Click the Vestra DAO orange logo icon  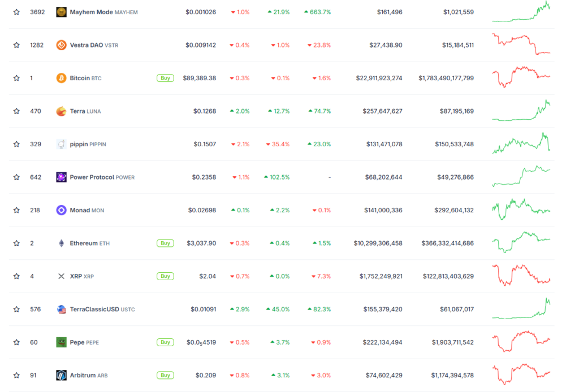(61, 45)
